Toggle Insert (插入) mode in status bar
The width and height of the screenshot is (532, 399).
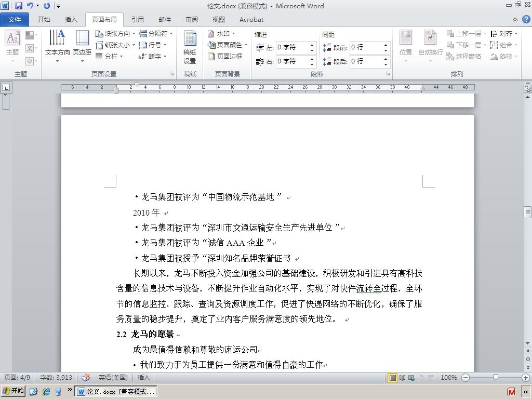143,377
